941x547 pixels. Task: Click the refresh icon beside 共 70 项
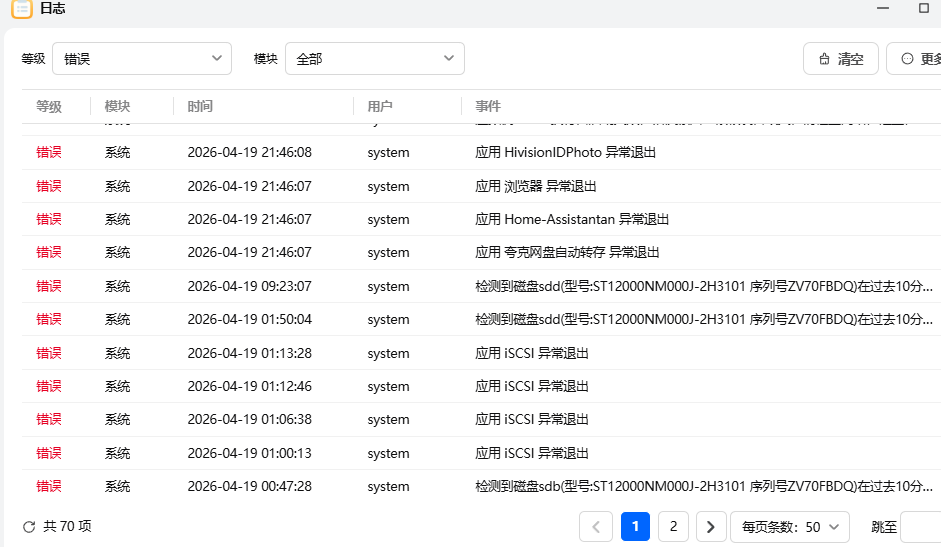(x=29, y=527)
